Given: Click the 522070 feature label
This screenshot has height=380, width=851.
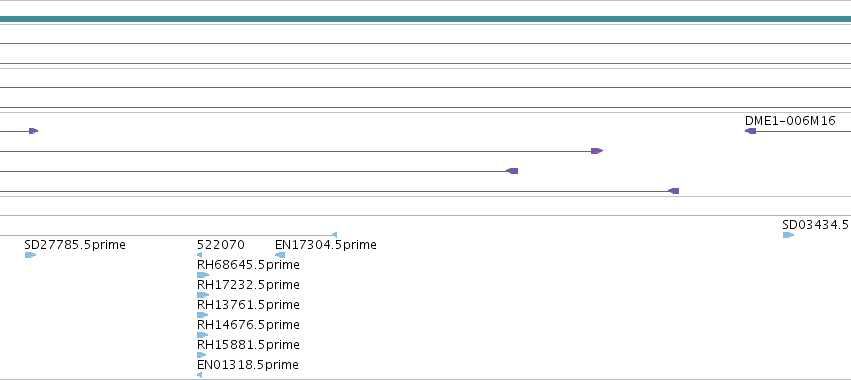Looking at the screenshot, I should (221, 245).
